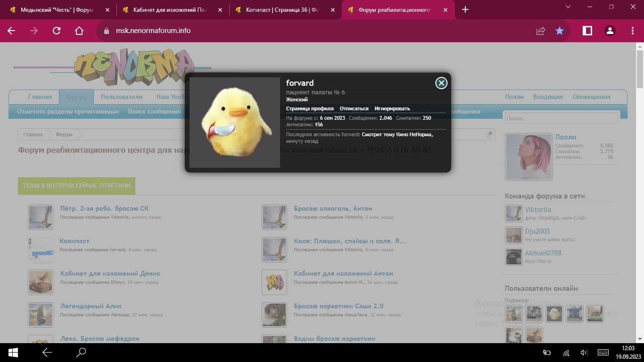Reload the page with refresh icon

click(57, 31)
